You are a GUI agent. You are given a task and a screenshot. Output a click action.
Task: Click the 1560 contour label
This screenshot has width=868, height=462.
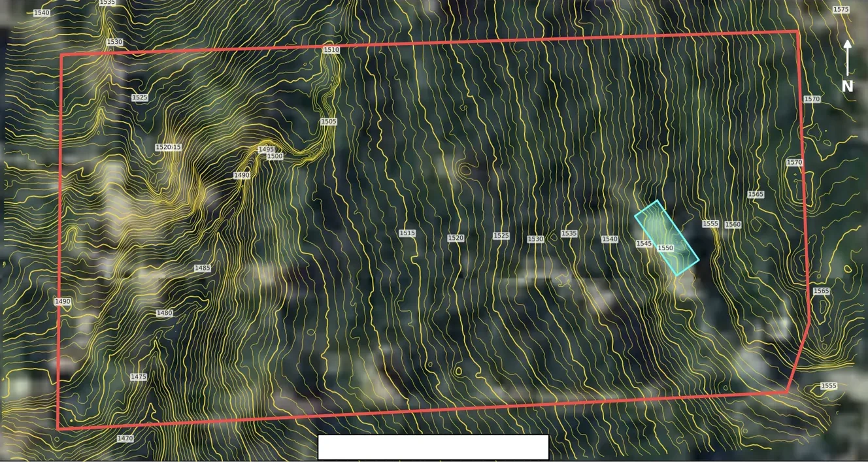tap(733, 225)
